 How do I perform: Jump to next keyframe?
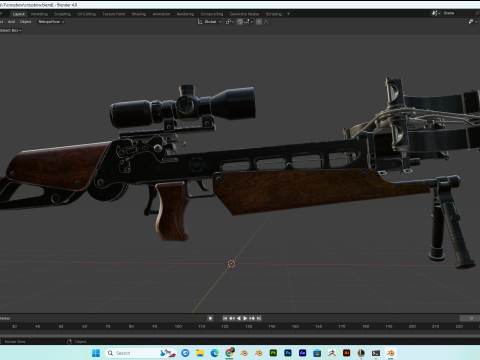coord(252,318)
